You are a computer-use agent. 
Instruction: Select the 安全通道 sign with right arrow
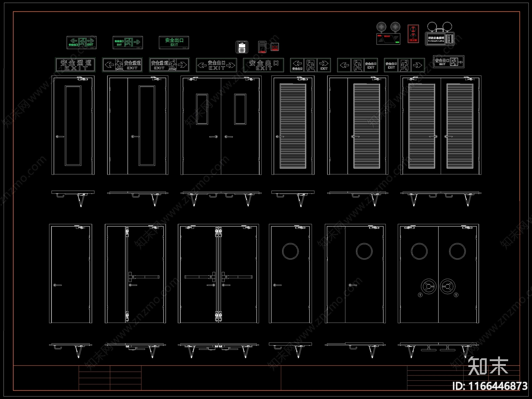(169, 65)
